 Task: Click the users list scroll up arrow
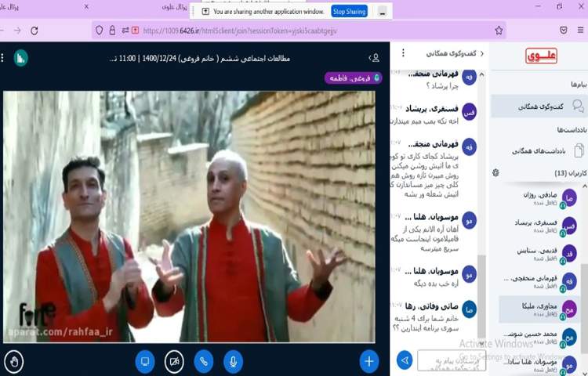[584, 186]
